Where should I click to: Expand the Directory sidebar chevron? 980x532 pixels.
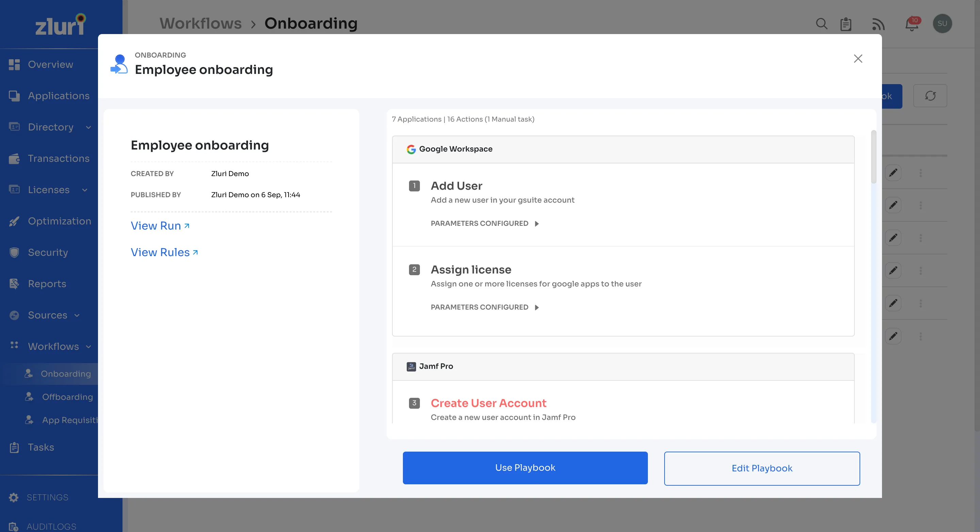pos(88,127)
